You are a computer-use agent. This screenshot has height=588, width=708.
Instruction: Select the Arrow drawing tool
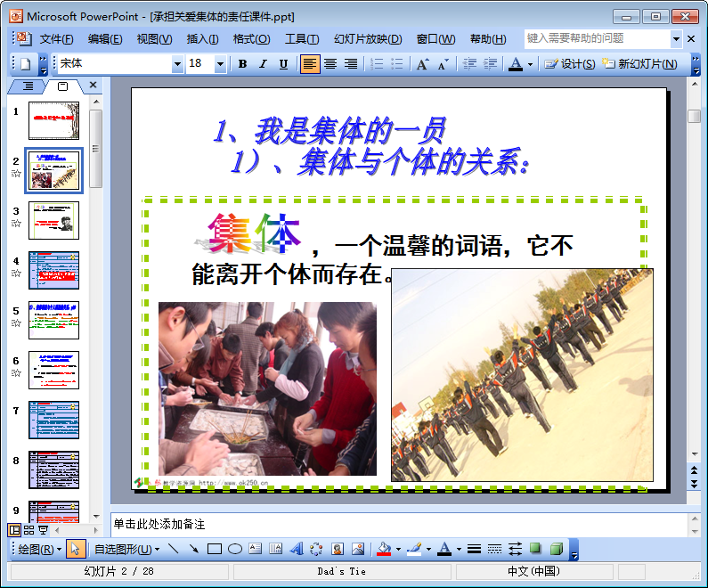pos(194,549)
